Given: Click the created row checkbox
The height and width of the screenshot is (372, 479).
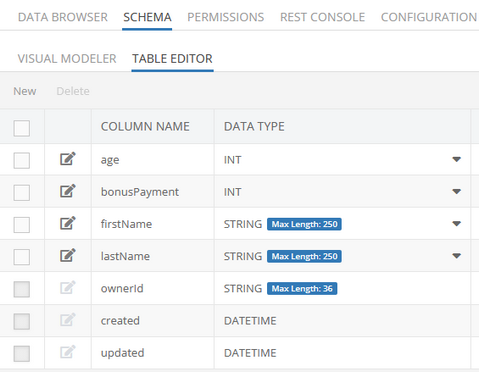Looking at the screenshot, I should coord(22,321).
